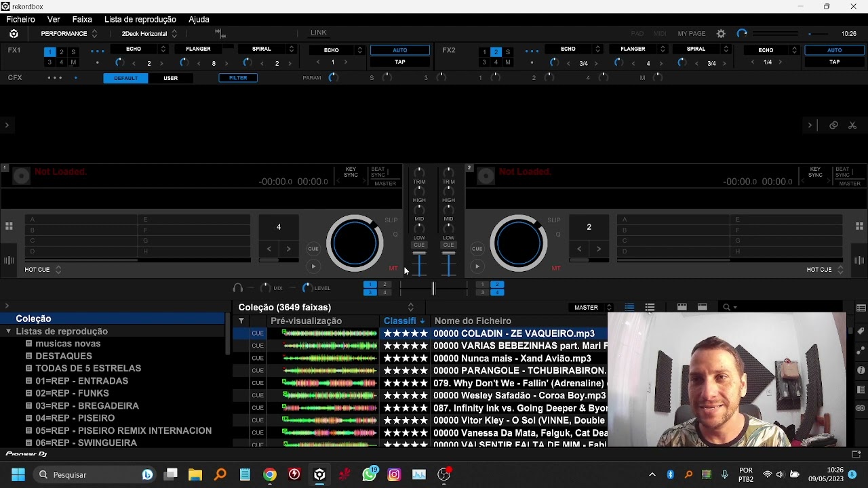Click the Windows Start button

coord(18,474)
